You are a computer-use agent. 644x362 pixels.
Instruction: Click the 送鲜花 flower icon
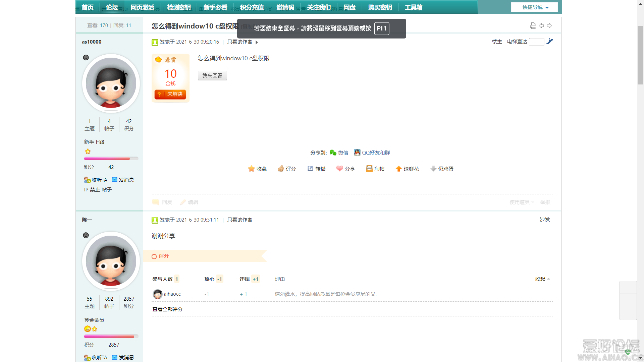point(398,169)
